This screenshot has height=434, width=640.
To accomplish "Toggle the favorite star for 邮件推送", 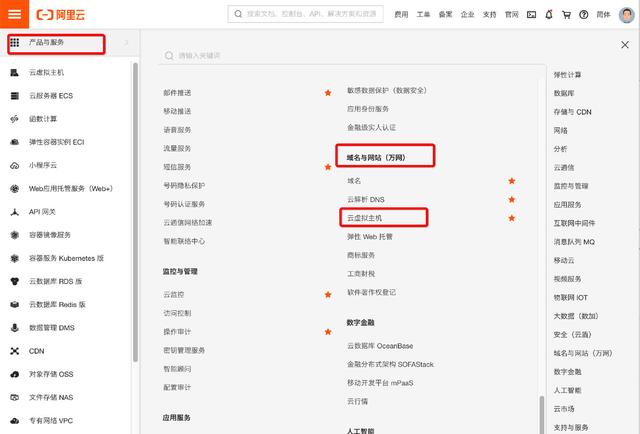I will coord(328,93).
